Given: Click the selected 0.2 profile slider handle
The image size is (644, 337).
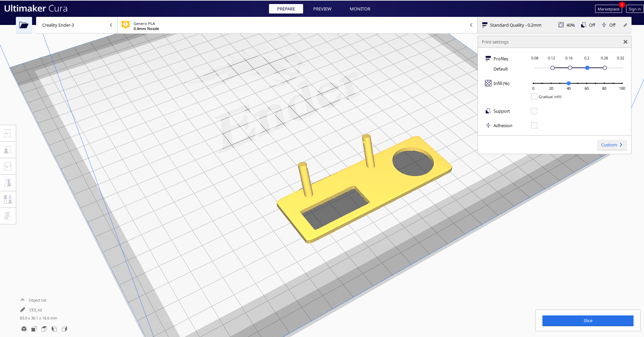Looking at the screenshot, I should tap(587, 68).
